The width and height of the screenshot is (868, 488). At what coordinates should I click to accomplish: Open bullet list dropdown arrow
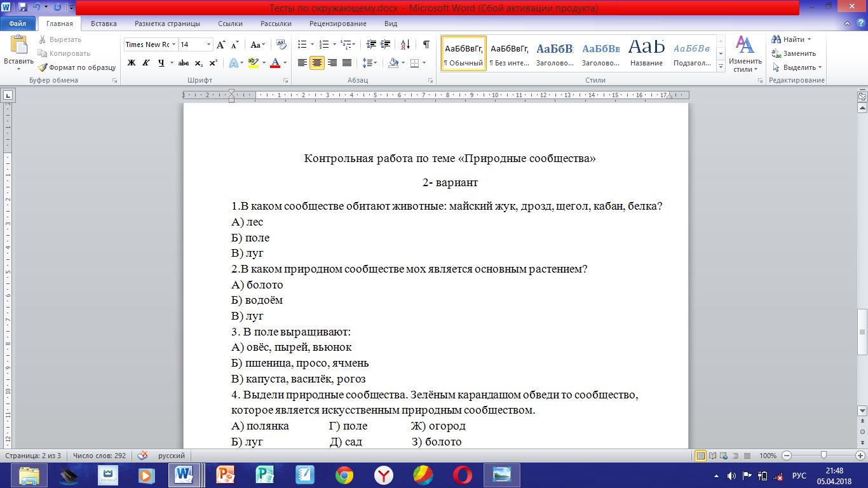pos(311,44)
